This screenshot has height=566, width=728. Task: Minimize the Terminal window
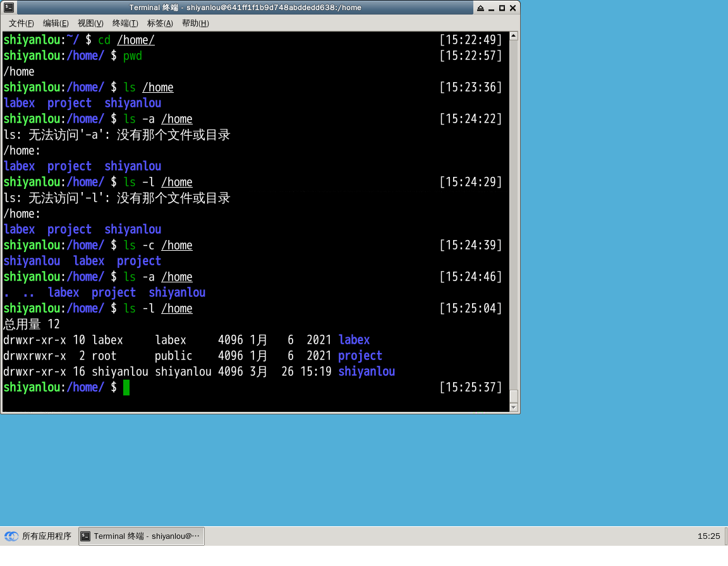[x=491, y=8]
